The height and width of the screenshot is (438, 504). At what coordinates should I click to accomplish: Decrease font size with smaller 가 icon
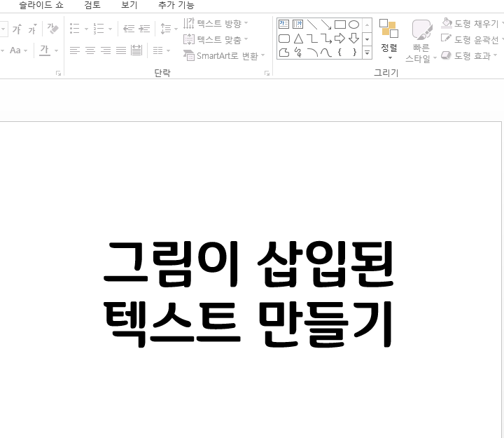[x=32, y=29]
